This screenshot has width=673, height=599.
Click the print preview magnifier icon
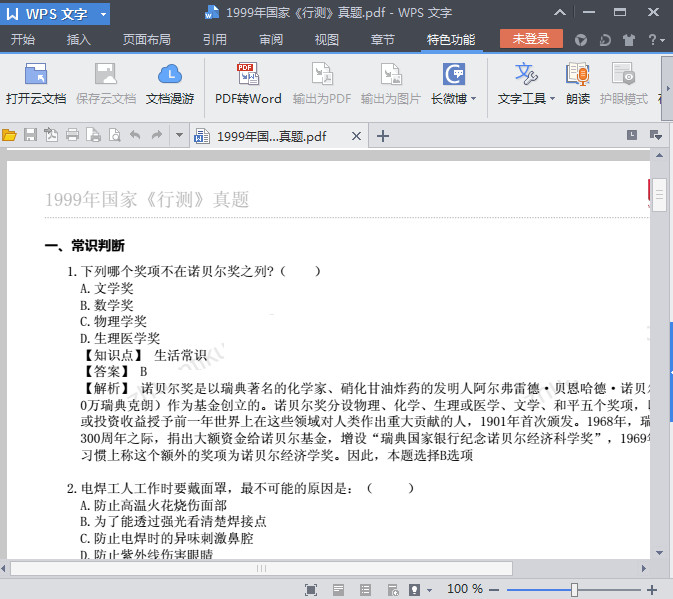click(114, 136)
